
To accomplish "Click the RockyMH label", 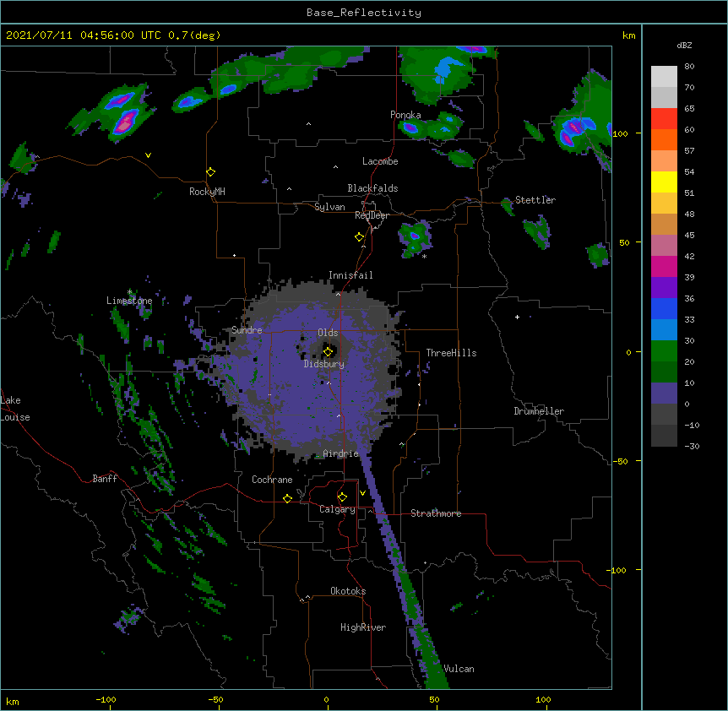I will (x=207, y=192).
